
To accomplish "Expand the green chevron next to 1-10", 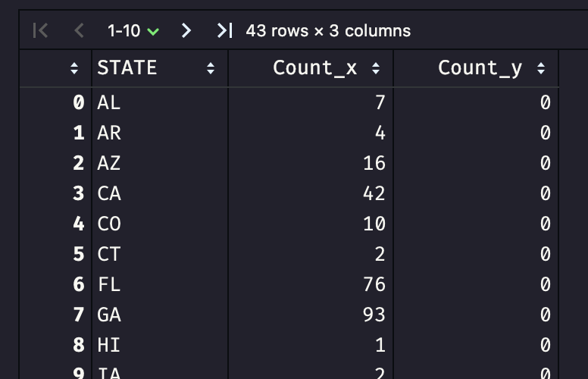I will [x=153, y=32].
